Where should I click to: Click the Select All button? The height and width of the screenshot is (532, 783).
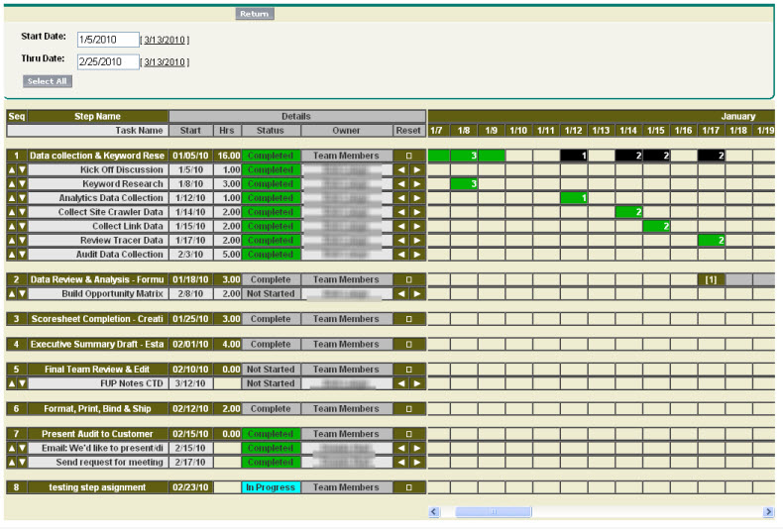pos(48,81)
